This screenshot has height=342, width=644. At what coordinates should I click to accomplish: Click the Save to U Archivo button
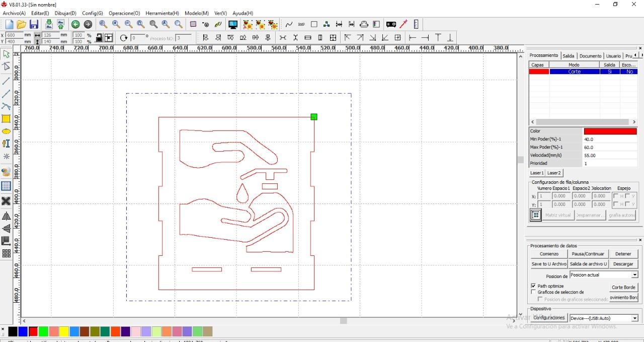tap(549, 264)
